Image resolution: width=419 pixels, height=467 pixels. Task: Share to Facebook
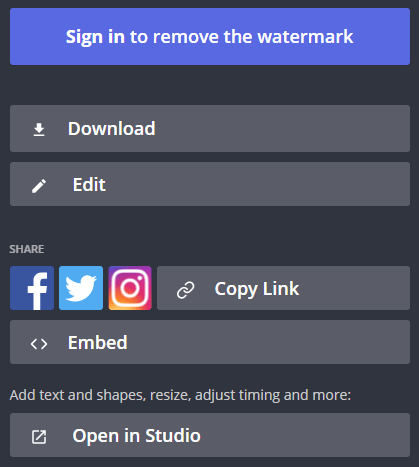32,288
